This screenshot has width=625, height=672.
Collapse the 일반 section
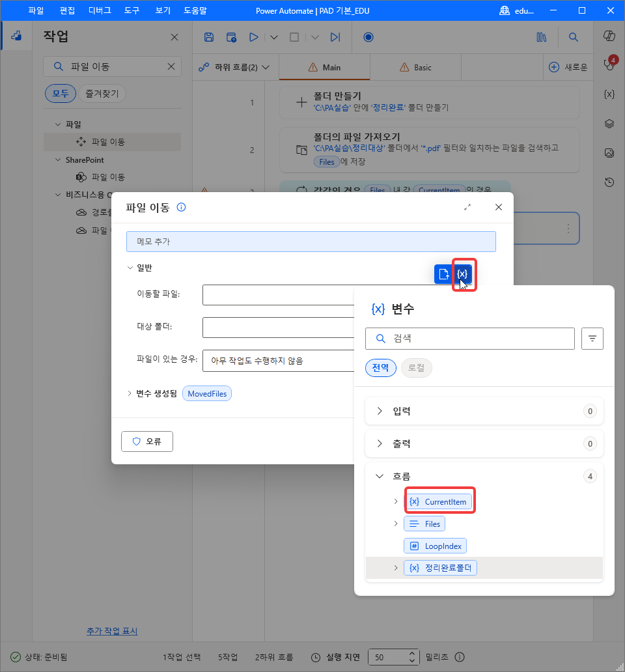click(130, 268)
